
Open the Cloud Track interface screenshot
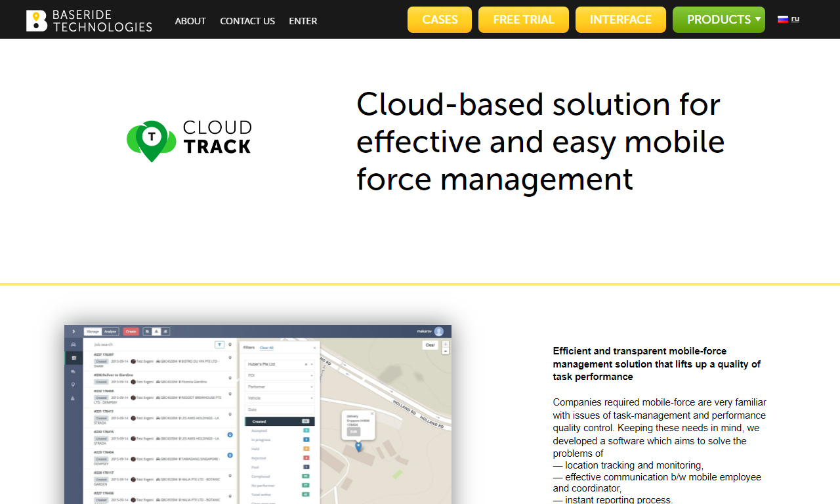pyautogui.click(x=258, y=414)
